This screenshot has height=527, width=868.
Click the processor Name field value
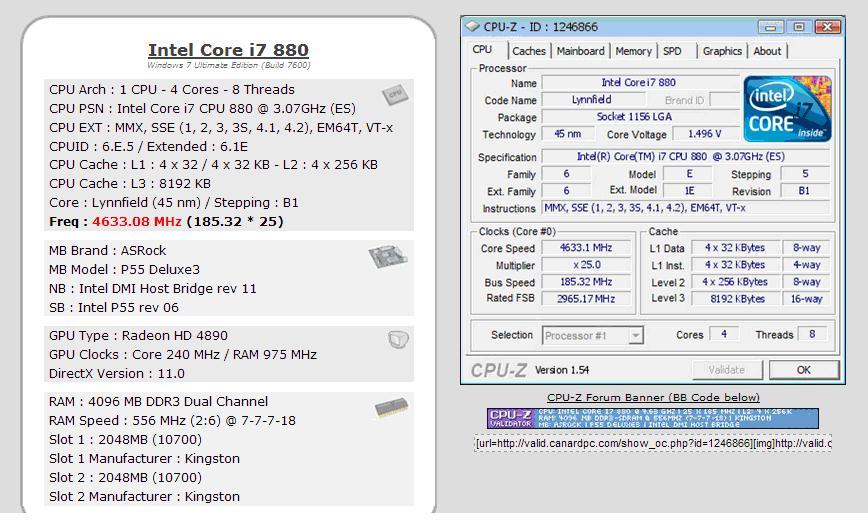(x=640, y=82)
